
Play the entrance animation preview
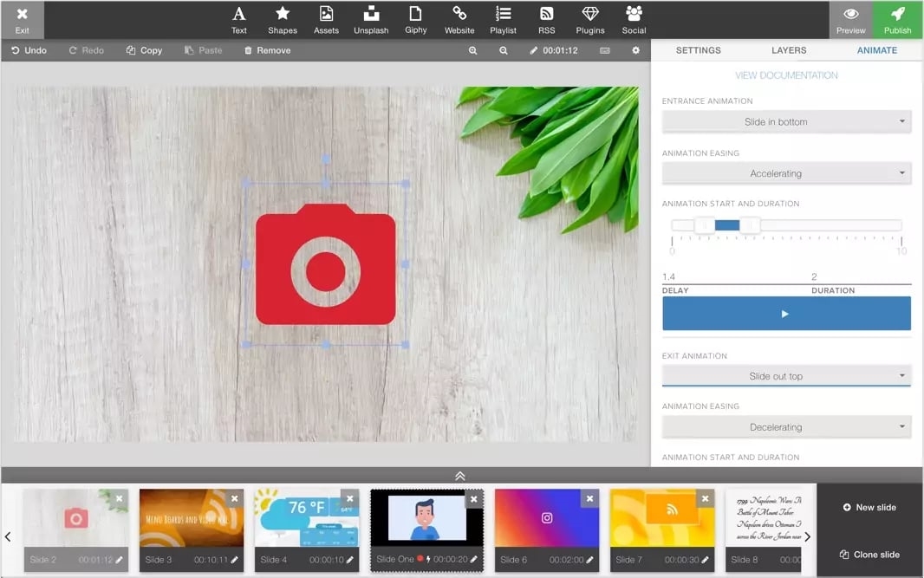tap(786, 314)
